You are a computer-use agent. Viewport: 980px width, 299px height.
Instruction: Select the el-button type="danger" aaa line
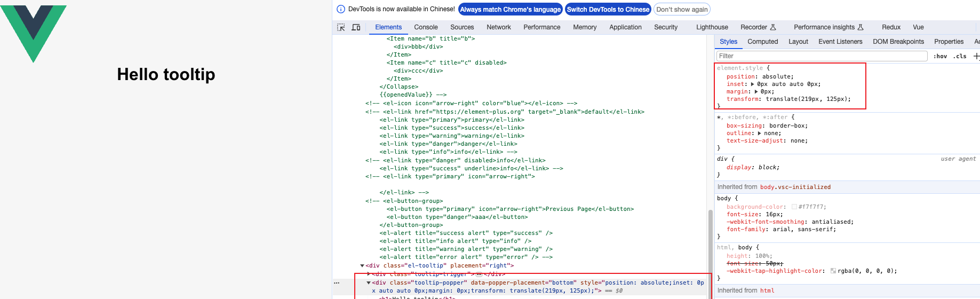coord(457,217)
